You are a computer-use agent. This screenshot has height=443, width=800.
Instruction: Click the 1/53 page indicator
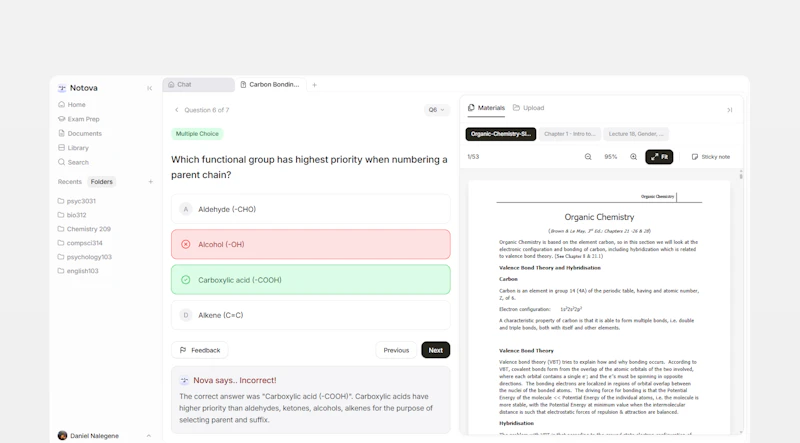473,157
